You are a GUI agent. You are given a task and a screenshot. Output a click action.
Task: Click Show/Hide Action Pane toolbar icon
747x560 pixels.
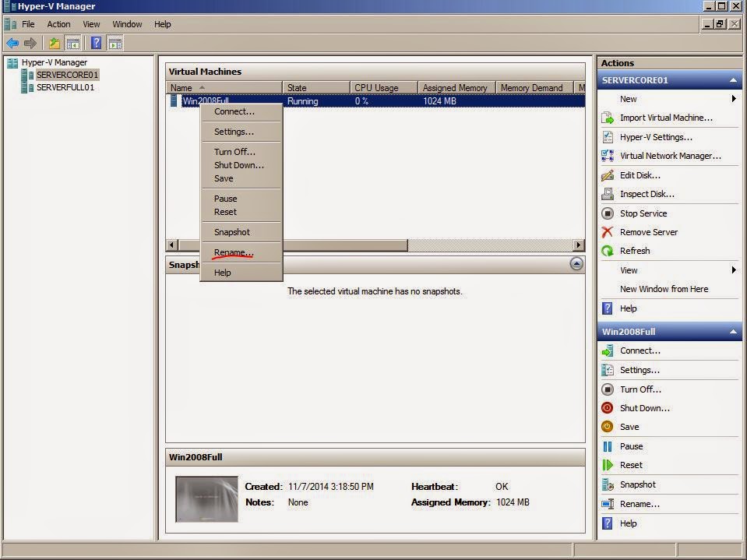pos(115,44)
